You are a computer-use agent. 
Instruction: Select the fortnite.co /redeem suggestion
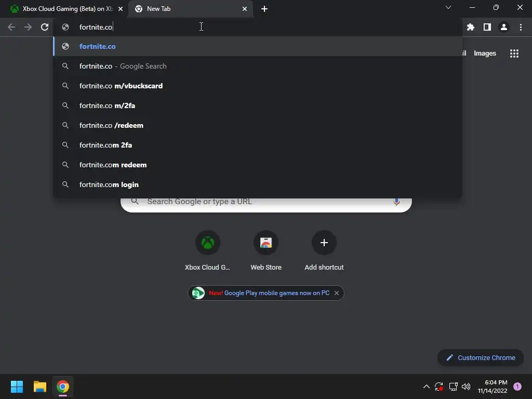(x=258, y=125)
